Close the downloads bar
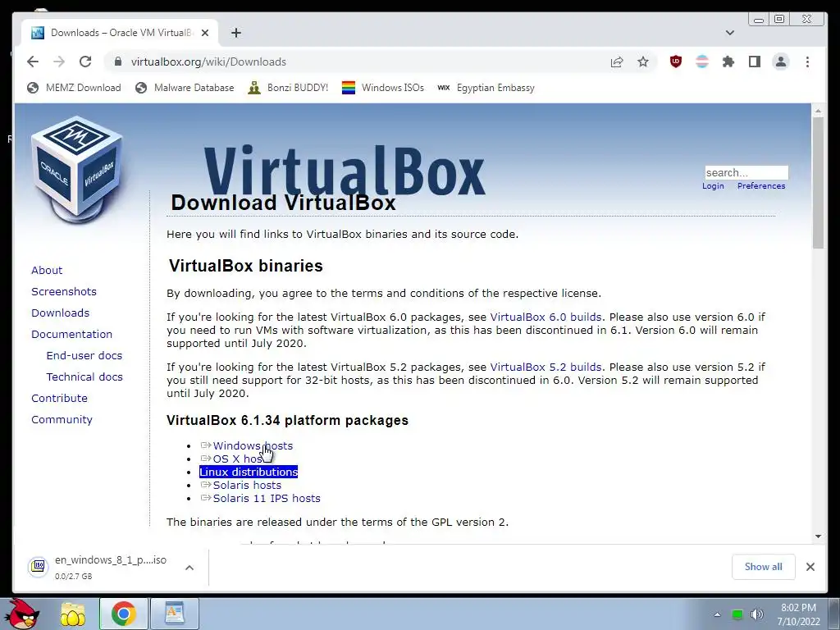 pos(810,567)
